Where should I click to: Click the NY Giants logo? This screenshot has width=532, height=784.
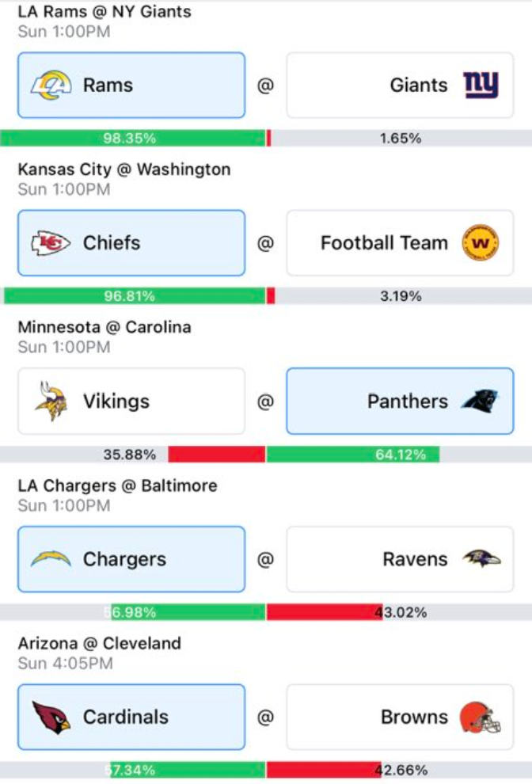481,85
